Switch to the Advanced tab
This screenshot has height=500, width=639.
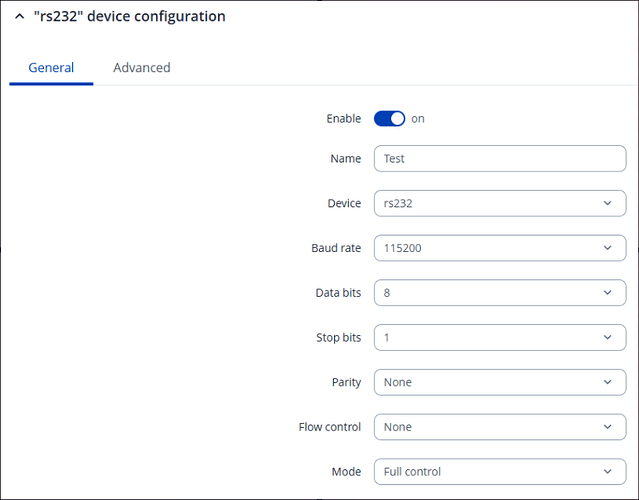[x=141, y=68]
